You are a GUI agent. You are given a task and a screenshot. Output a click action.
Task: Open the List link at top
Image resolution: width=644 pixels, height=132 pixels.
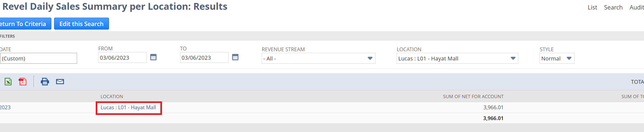pyautogui.click(x=592, y=8)
